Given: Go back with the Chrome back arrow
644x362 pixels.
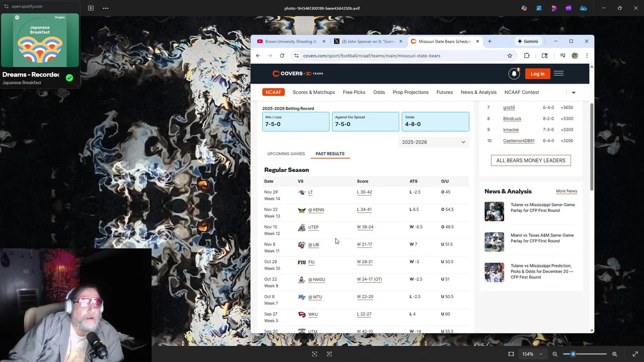Looking at the screenshot, I should pos(258,56).
